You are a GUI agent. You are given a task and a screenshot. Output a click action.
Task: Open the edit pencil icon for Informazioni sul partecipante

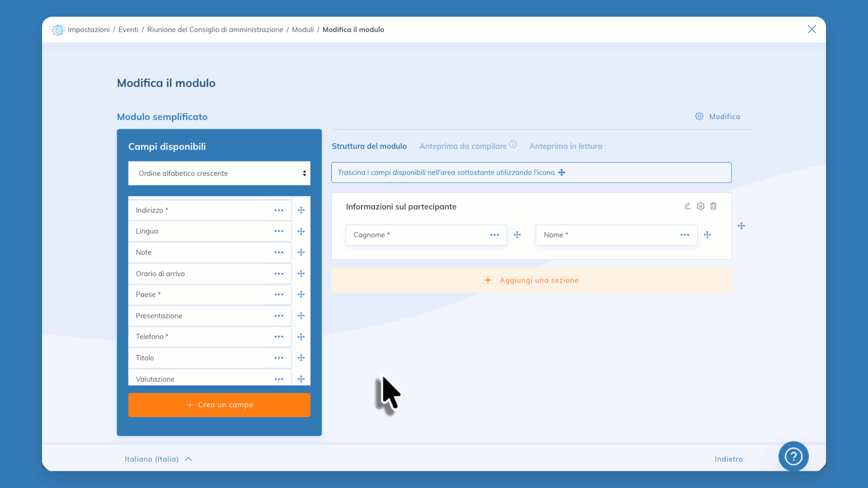point(687,206)
